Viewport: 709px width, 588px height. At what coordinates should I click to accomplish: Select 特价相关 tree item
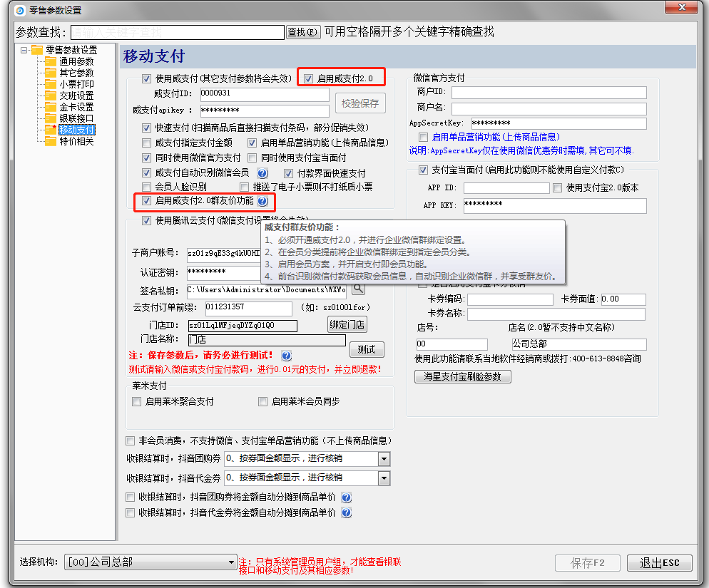(76, 141)
